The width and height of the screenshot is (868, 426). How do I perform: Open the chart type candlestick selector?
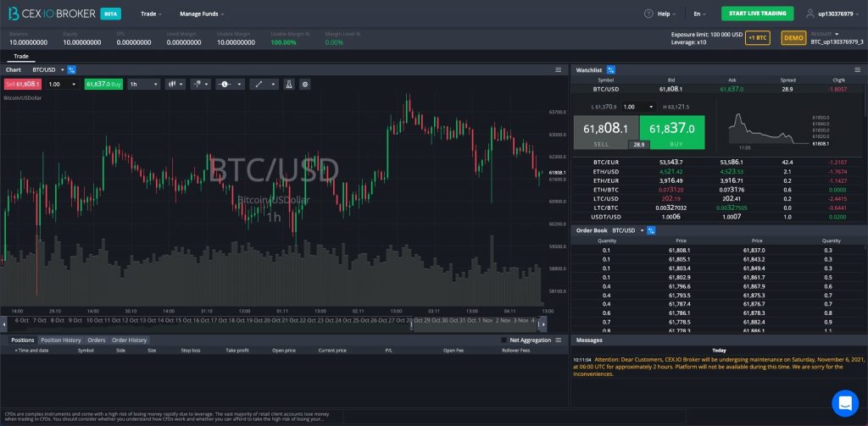tap(176, 84)
